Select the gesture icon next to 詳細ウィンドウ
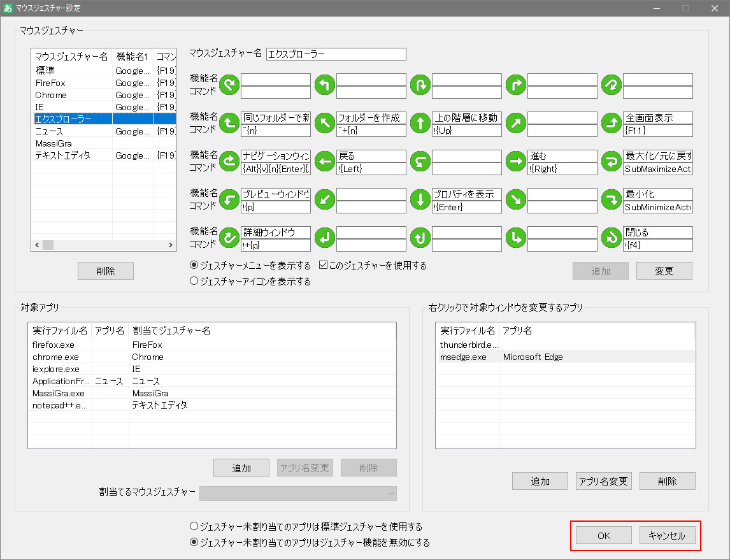Viewport: 730px width, 560px height. tap(229, 238)
